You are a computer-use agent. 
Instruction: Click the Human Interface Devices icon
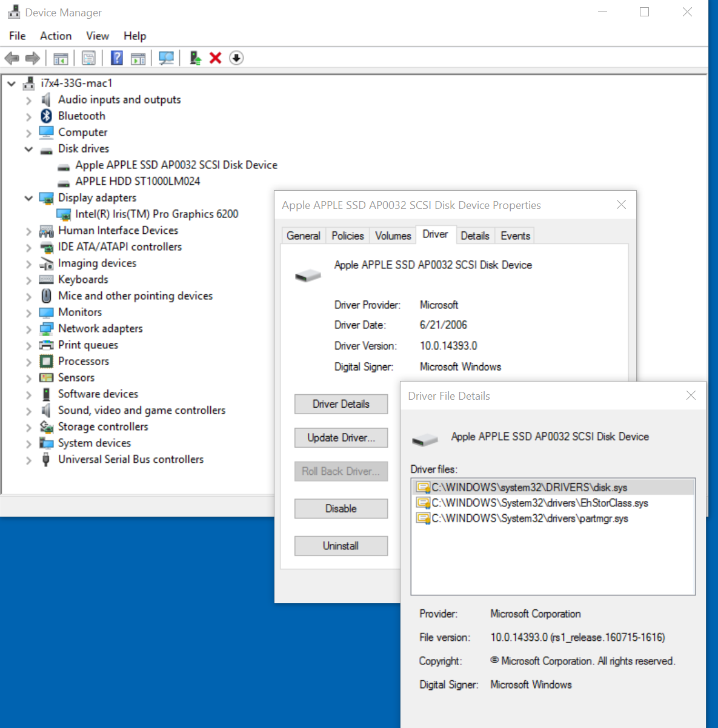[47, 231]
